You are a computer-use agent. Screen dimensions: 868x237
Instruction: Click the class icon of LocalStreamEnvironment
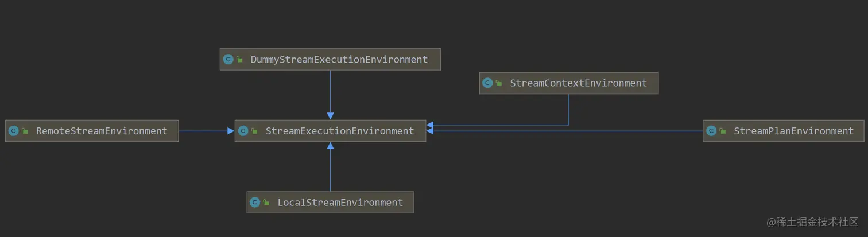pyautogui.click(x=255, y=203)
